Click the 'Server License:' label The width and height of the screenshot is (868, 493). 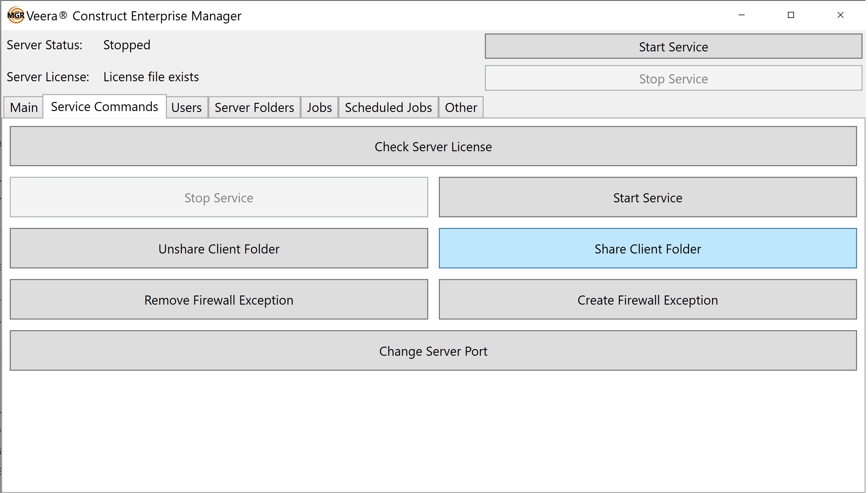pos(48,77)
